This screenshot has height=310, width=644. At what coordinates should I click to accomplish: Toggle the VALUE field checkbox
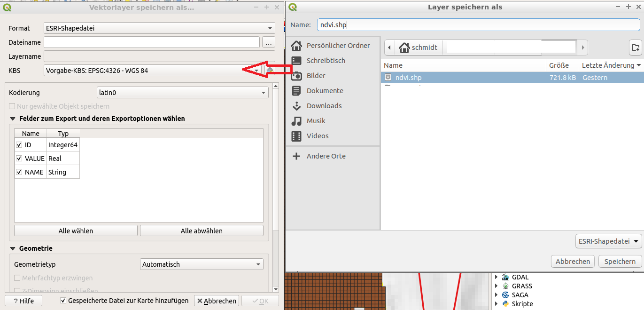19,159
